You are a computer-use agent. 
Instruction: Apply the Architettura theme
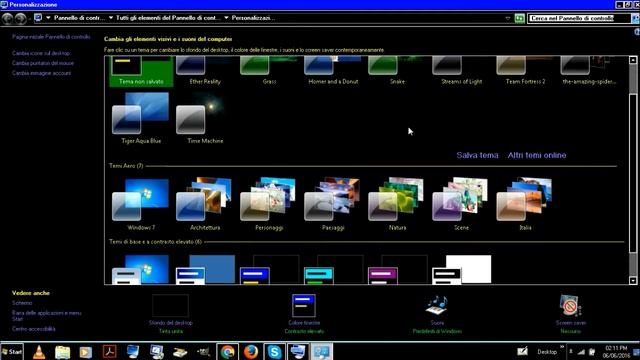205,204
